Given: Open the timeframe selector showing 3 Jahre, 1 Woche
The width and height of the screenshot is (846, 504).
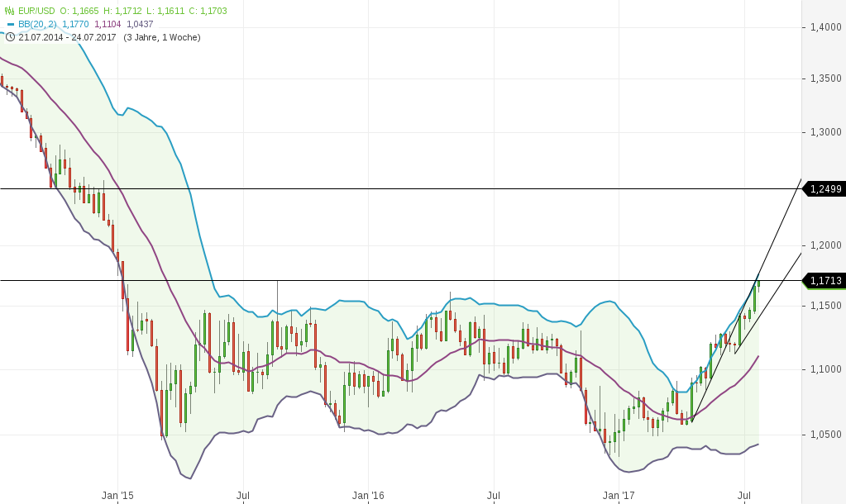Looking at the screenshot, I should coord(162,37).
